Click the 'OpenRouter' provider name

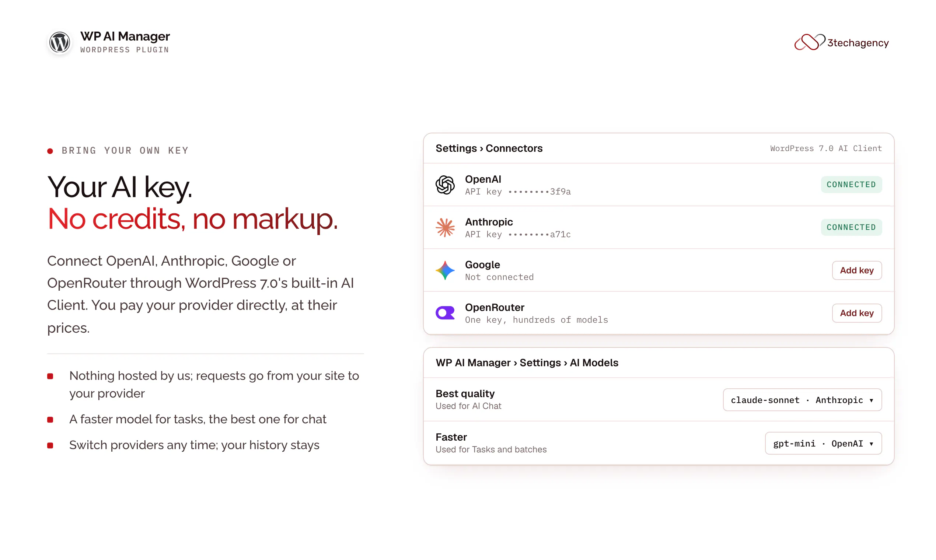pos(495,307)
